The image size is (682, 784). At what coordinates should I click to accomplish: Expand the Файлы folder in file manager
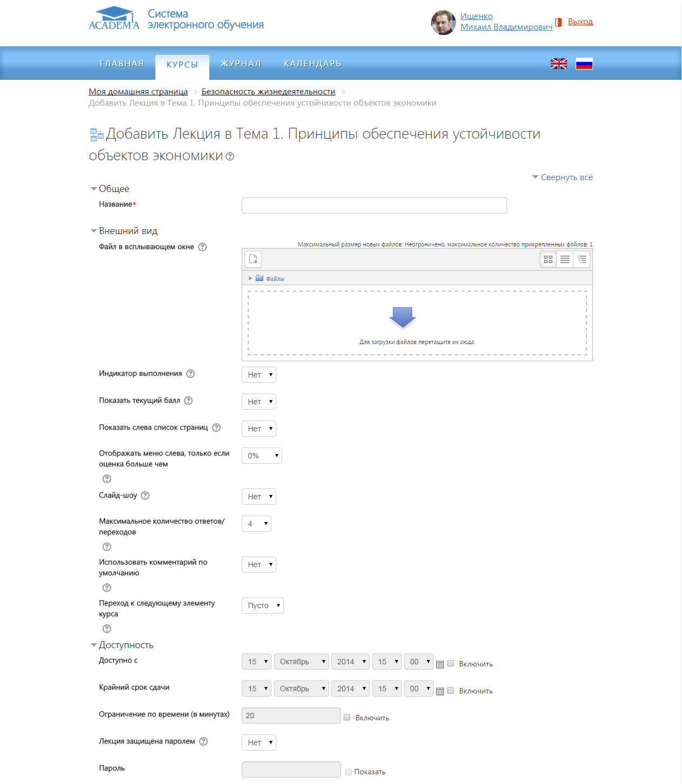(250, 278)
